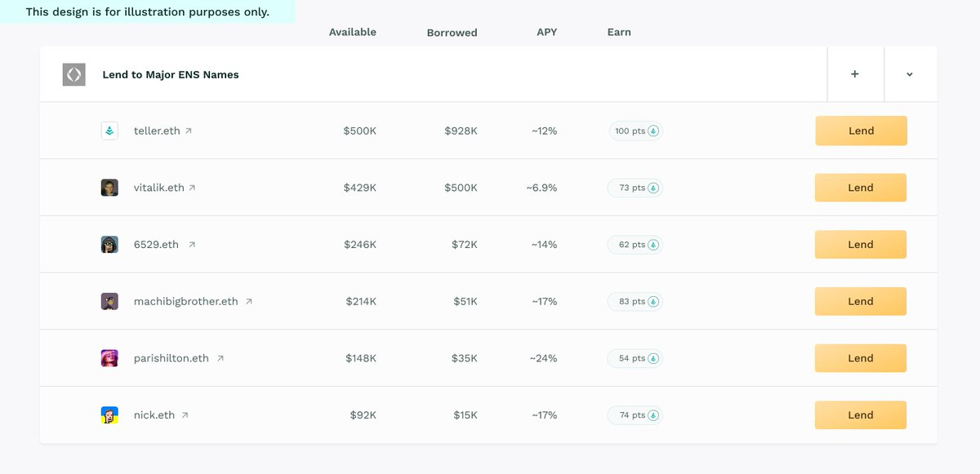
Task: Click Lend for teller.eth
Action: 861,130
